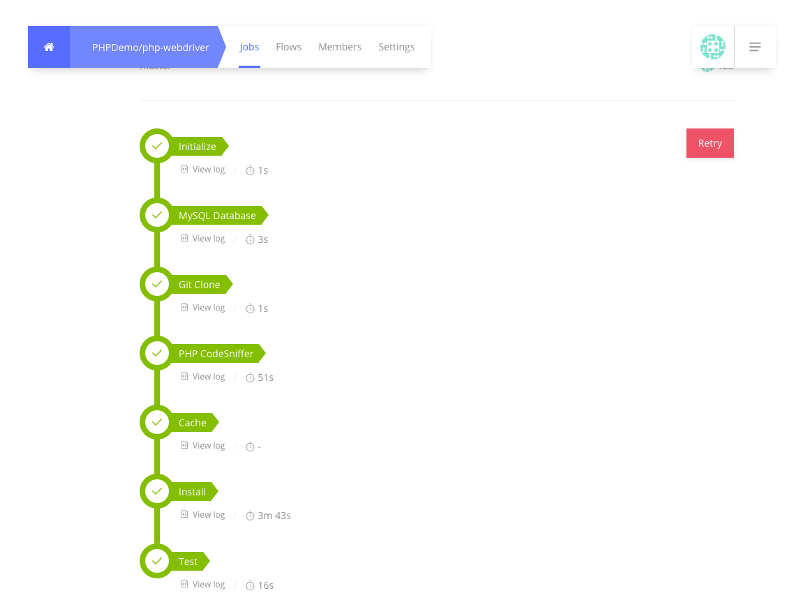Click the circular teal avatar icon top right
This screenshot has height=602, width=800.
[x=713, y=46]
